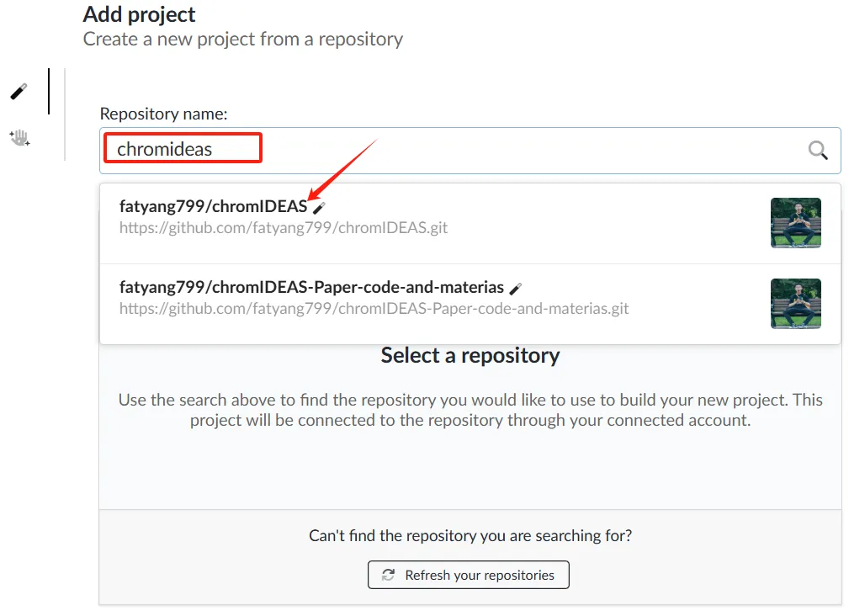Choose fatyang799/chromIDEAS repository result
The width and height of the screenshot is (849, 616).
(x=470, y=223)
